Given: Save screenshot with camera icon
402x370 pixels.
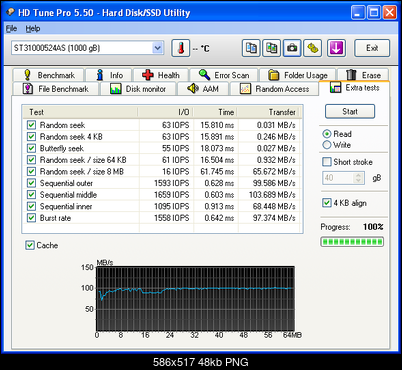Looking at the screenshot, I should [292, 48].
